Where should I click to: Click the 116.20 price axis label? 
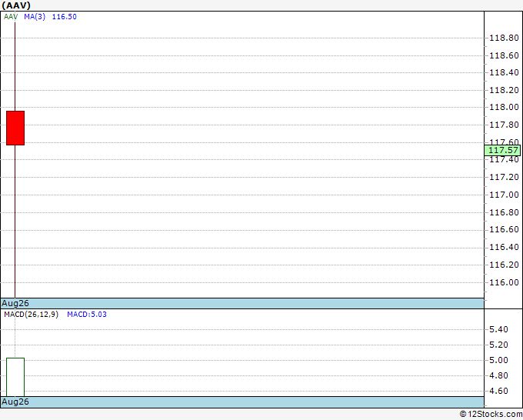504,265
